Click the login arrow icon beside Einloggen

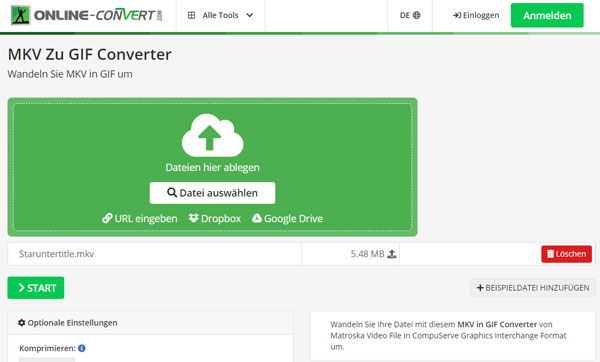[x=457, y=15]
